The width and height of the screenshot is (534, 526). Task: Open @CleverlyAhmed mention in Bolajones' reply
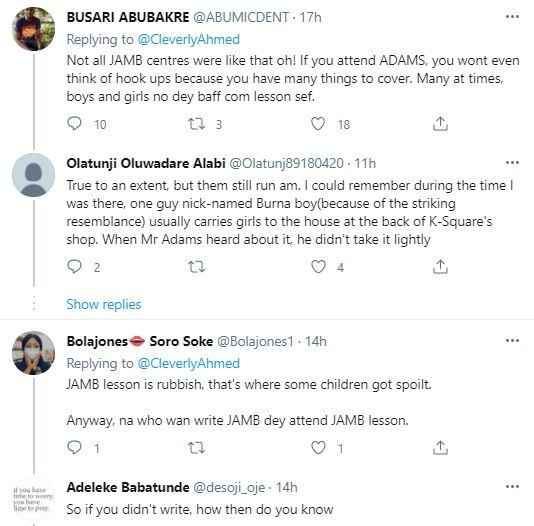pos(189,364)
